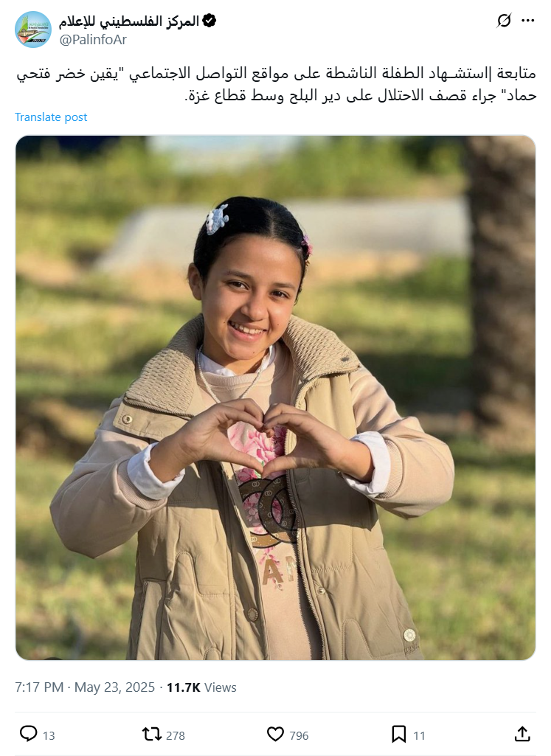Viewport: 551px width, 756px height.
Task: Open the timestamp 7:17 PM May 23, 2025
Action: click(x=85, y=687)
